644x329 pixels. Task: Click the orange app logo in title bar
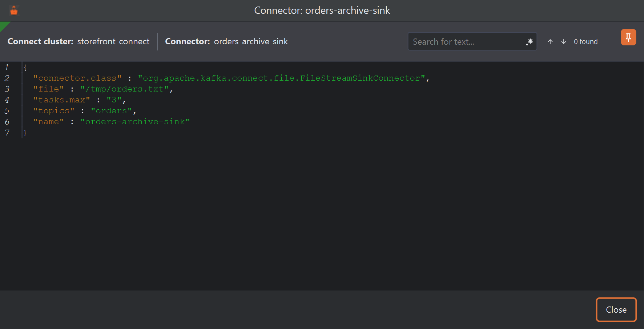coord(14,11)
